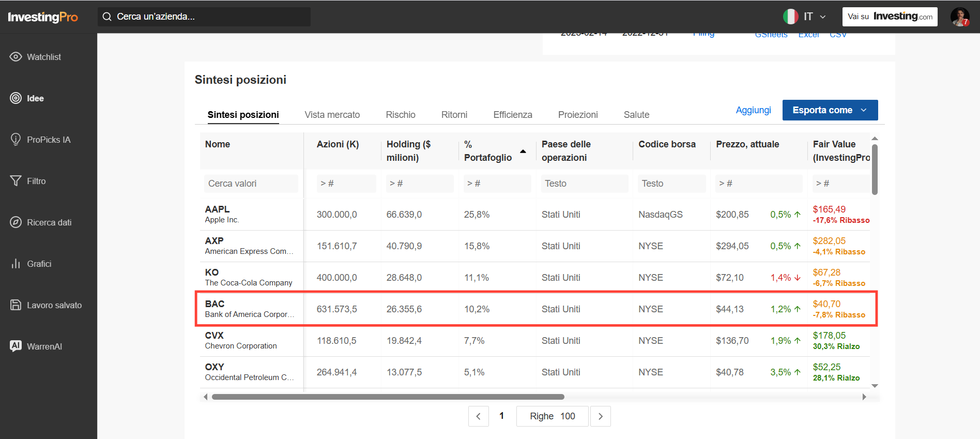Click Vai su Investing.com button
Image resolution: width=980 pixels, height=439 pixels.
(890, 17)
